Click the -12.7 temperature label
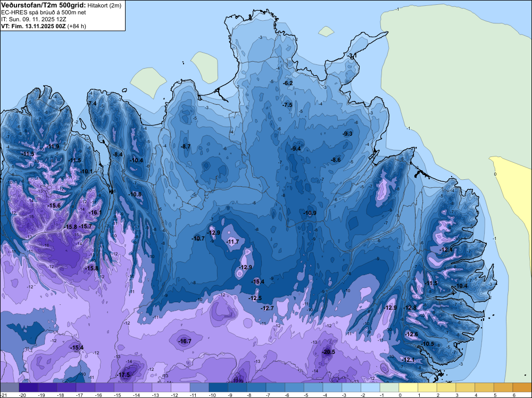This screenshot has width=532, height=398. point(267,308)
